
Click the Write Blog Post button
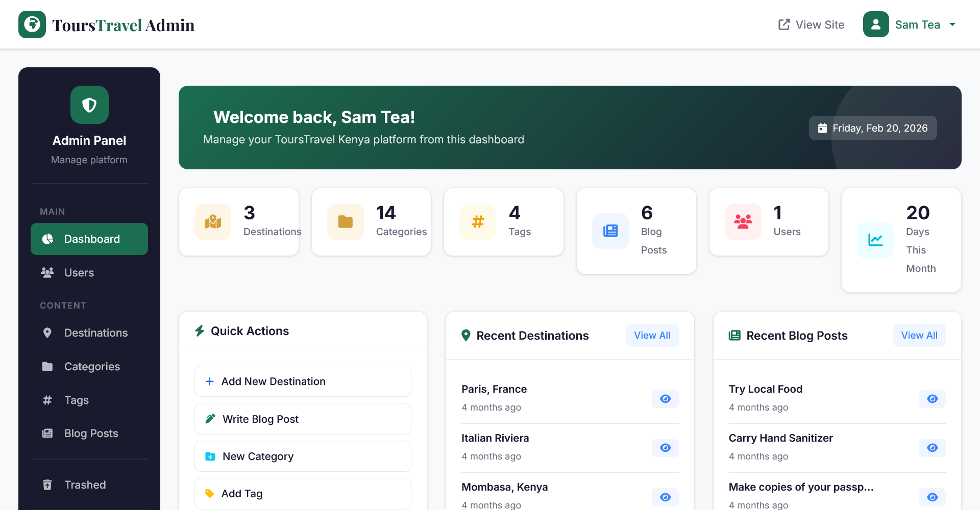tap(303, 419)
